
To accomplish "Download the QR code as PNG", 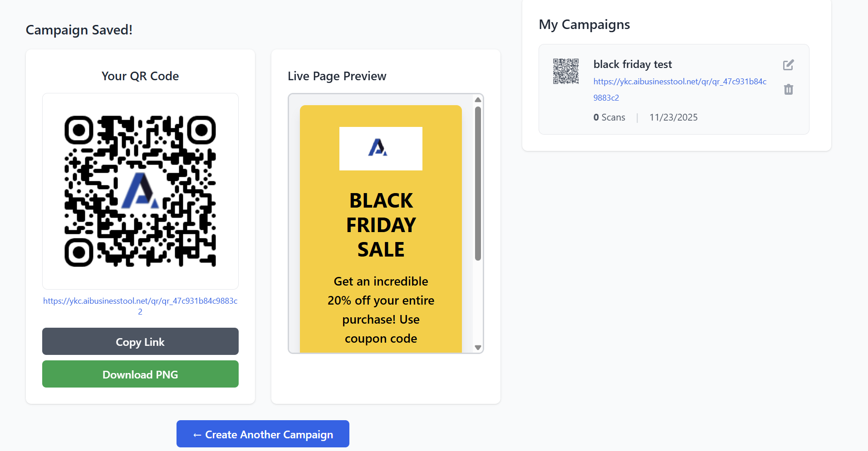I will [140, 374].
